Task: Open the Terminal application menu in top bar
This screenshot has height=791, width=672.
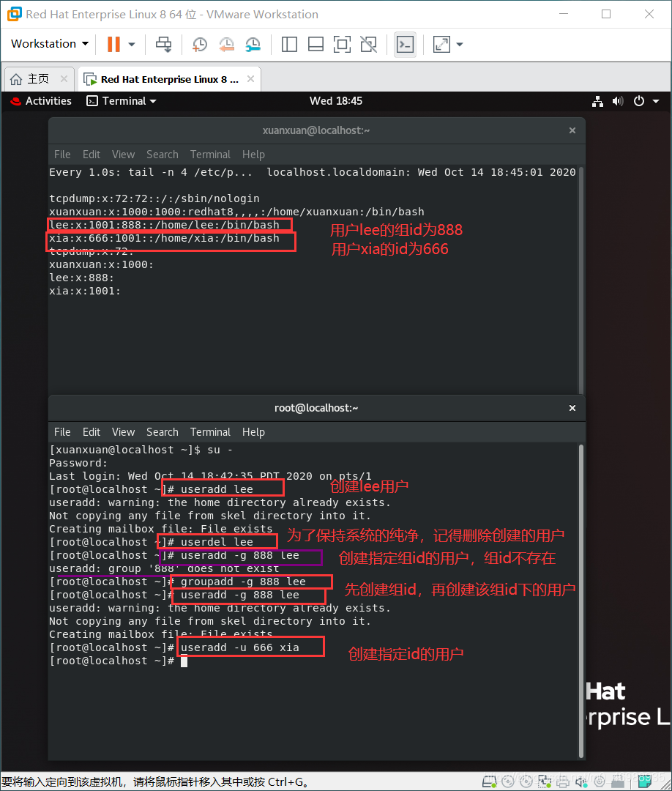Action: coord(122,101)
